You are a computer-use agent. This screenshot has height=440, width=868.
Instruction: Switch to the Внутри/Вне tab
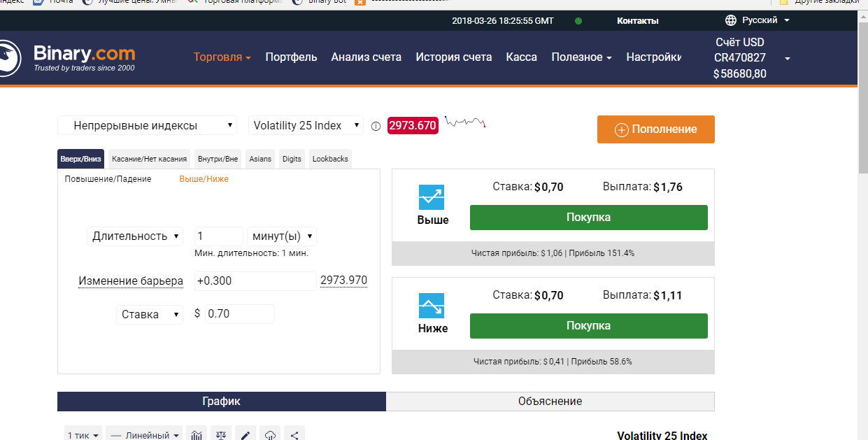click(x=218, y=159)
